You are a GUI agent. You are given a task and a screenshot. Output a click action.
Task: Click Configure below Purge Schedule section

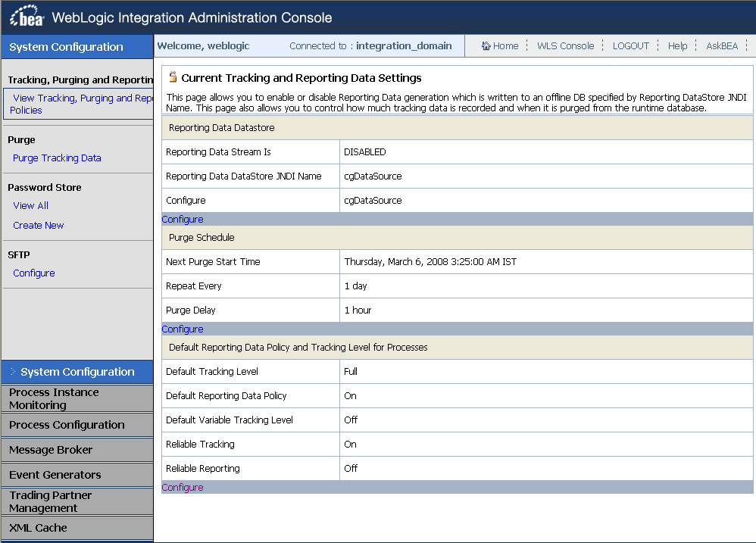point(183,329)
